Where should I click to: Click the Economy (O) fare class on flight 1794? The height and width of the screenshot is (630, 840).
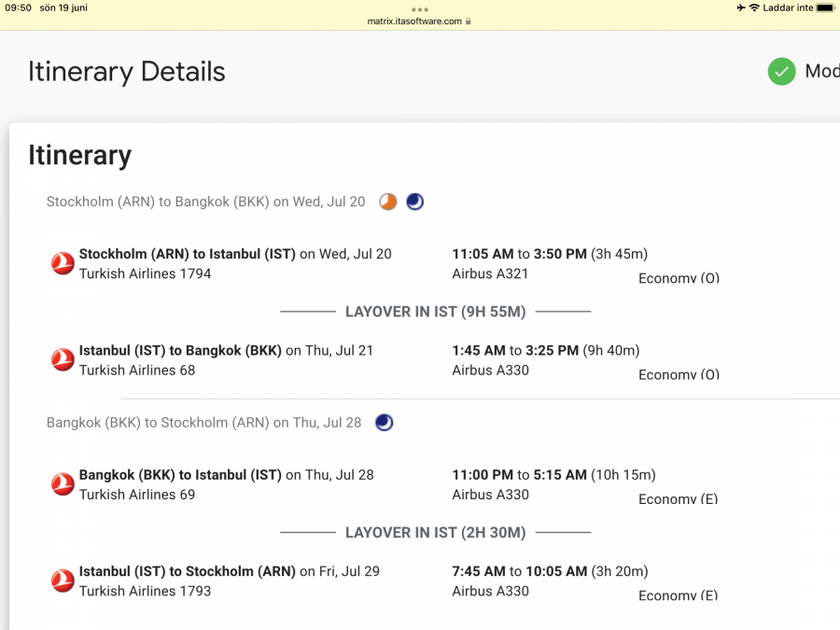679,278
